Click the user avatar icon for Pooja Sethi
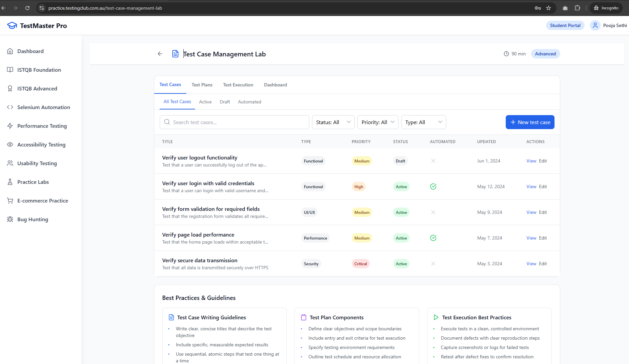Viewport: 629px width, 364px height. coord(595,25)
